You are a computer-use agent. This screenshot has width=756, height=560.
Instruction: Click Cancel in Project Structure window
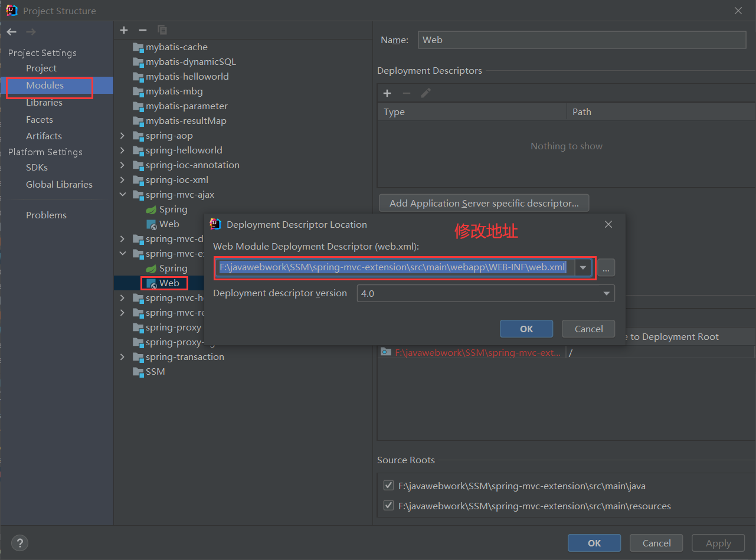[656, 543]
